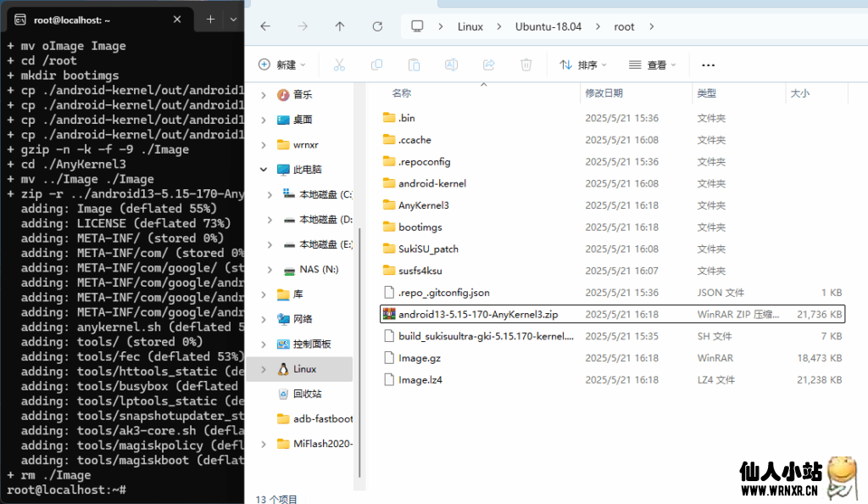
Task: Go forward in File Explorer
Action: click(x=303, y=26)
